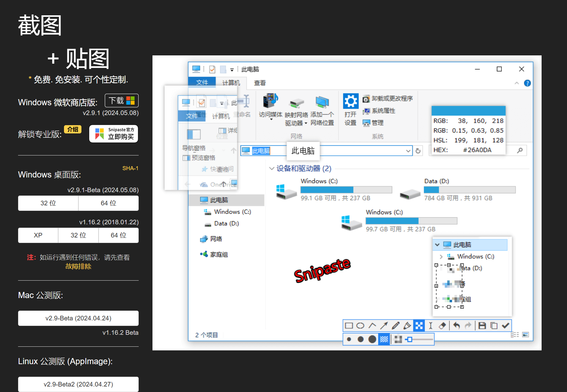
Task: Choose the pencil drawing tool
Action: 396,326
